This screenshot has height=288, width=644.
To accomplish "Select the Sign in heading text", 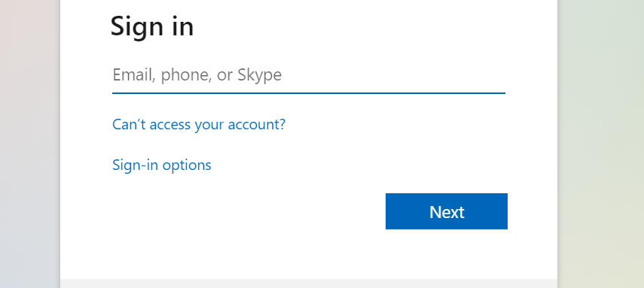I will pos(152,26).
